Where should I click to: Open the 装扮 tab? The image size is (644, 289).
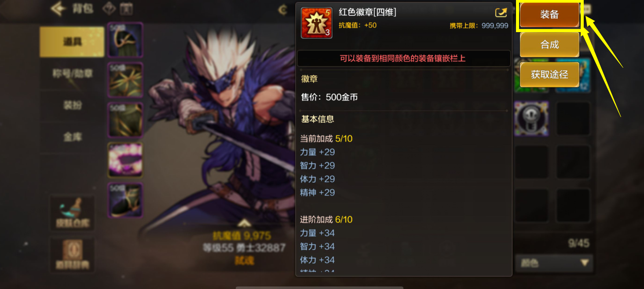coord(72,106)
